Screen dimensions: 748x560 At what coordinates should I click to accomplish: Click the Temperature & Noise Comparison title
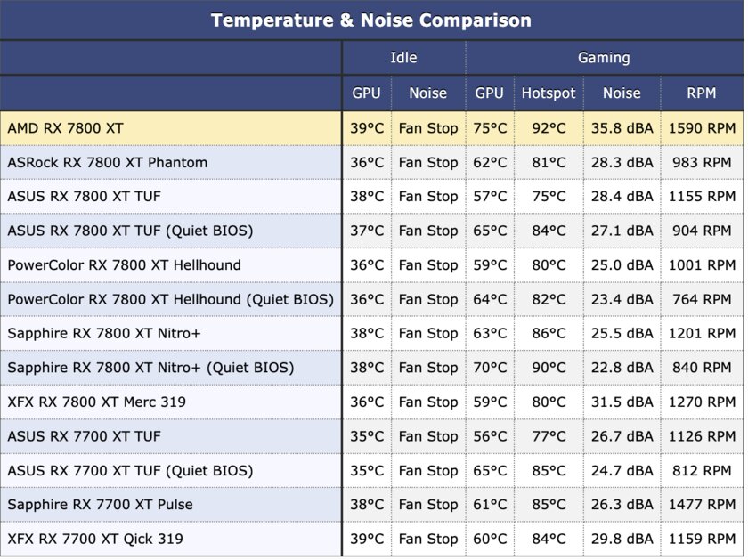370,20
